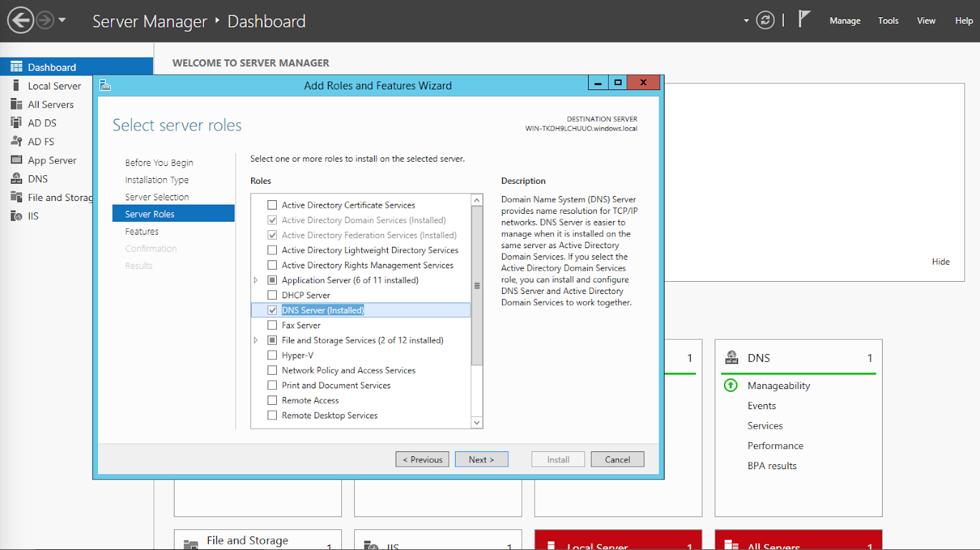Check Active Directory Lightweight Directory Services

tap(273, 250)
